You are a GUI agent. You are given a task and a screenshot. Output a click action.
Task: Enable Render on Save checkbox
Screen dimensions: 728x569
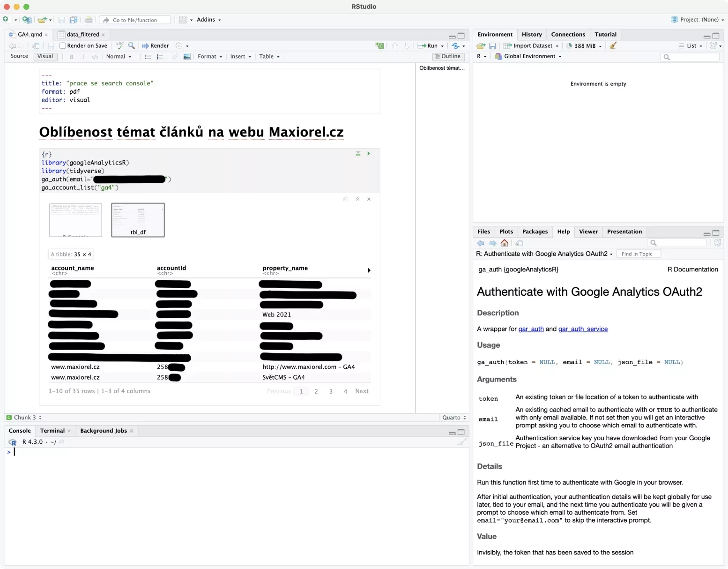(x=62, y=46)
